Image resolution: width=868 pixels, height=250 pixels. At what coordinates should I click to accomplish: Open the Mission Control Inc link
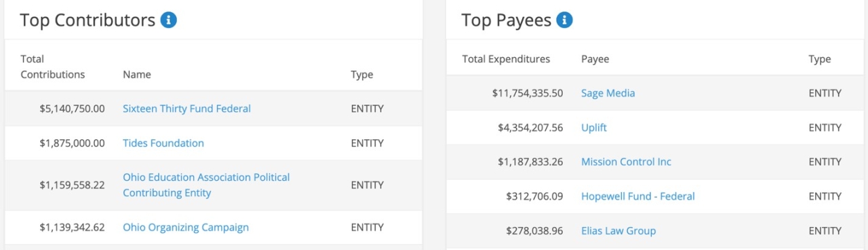coord(626,162)
